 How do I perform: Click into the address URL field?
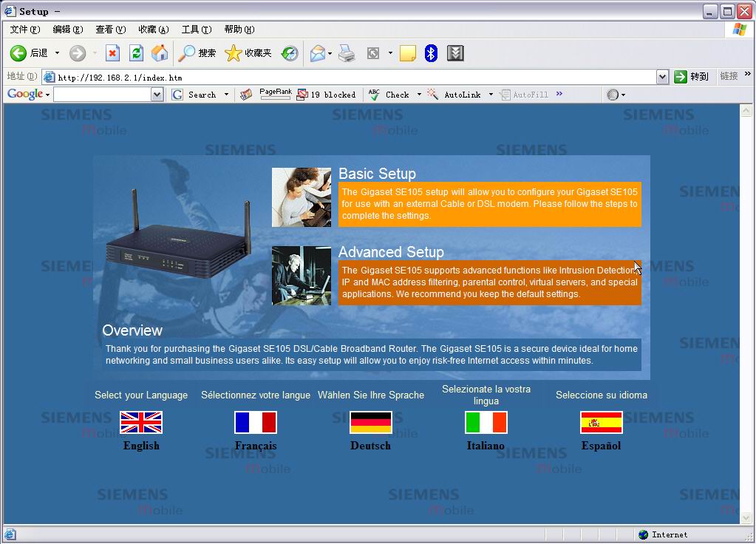tap(355, 77)
